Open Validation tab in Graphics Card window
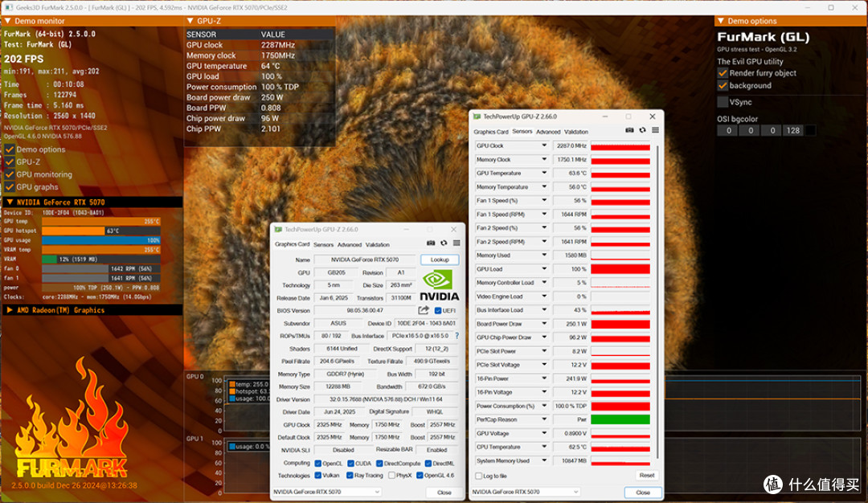This screenshot has height=503, width=868. (x=377, y=244)
